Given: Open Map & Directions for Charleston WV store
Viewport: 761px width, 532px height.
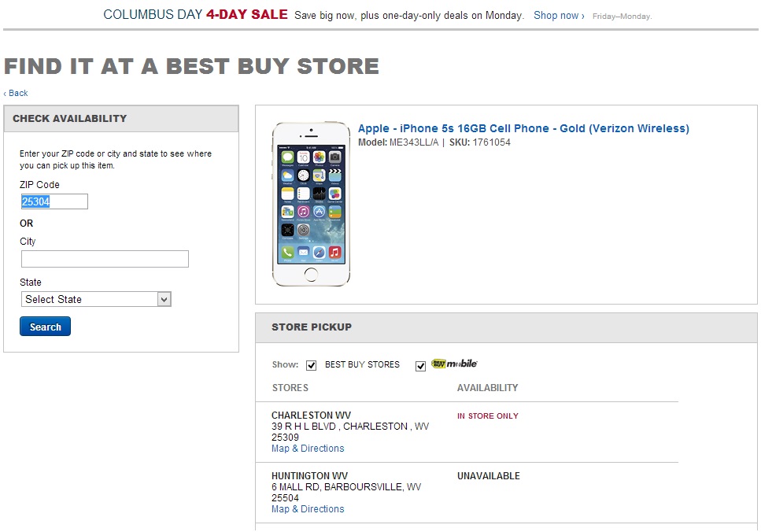Looking at the screenshot, I should point(308,449).
